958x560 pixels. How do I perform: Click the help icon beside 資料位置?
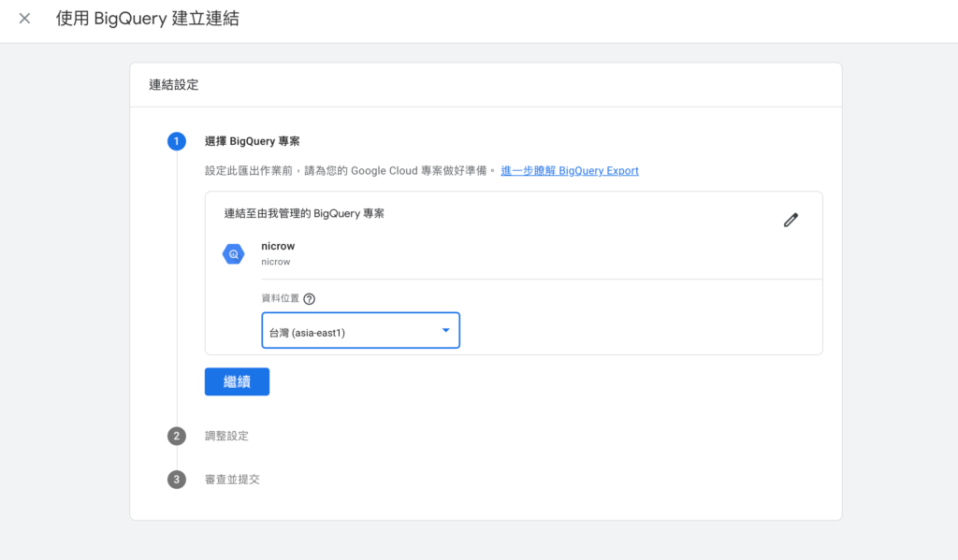[x=309, y=298]
